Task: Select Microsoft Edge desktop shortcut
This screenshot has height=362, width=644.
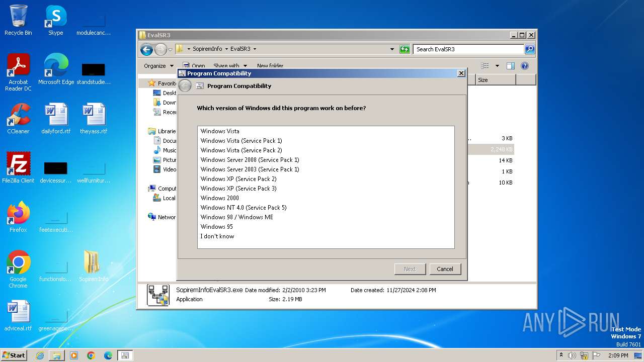Action: [56, 69]
